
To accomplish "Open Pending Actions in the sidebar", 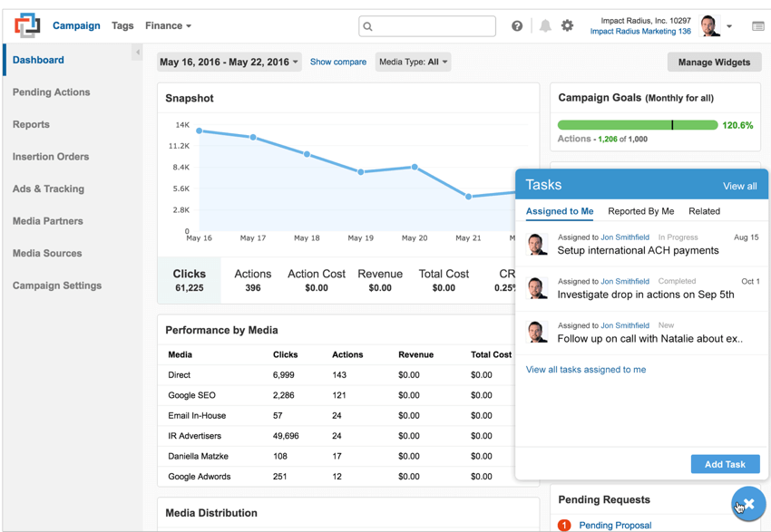I will pyautogui.click(x=51, y=92).
